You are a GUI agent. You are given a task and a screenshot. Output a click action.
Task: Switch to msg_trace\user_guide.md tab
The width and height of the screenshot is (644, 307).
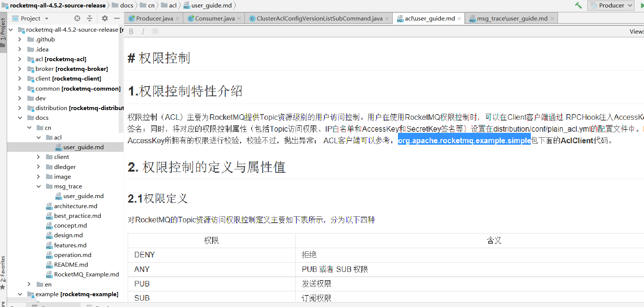(512, 18)
